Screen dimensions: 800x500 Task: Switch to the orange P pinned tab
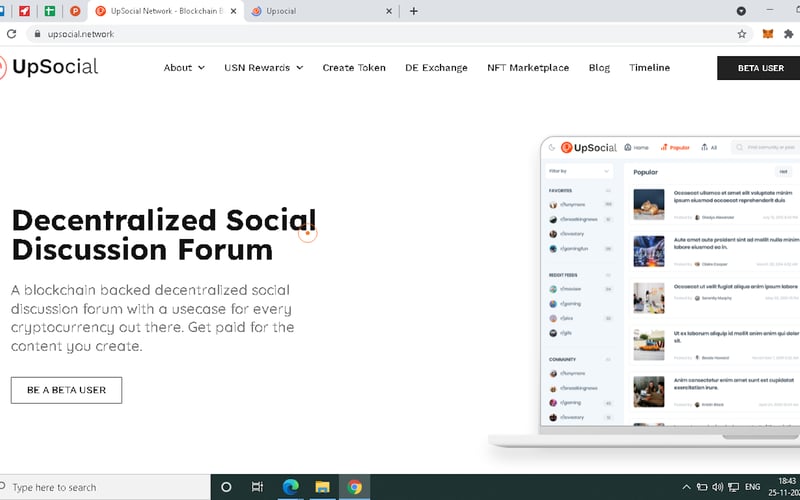point(75,11)
